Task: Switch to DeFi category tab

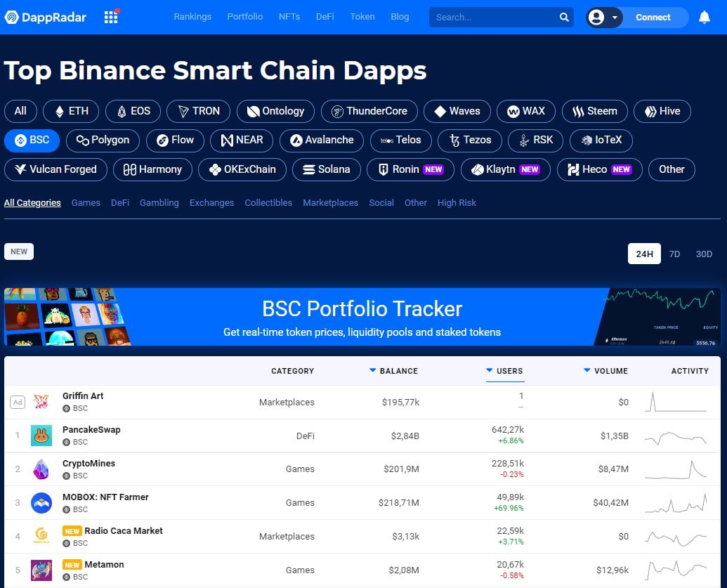Action: tap(120, 202)
